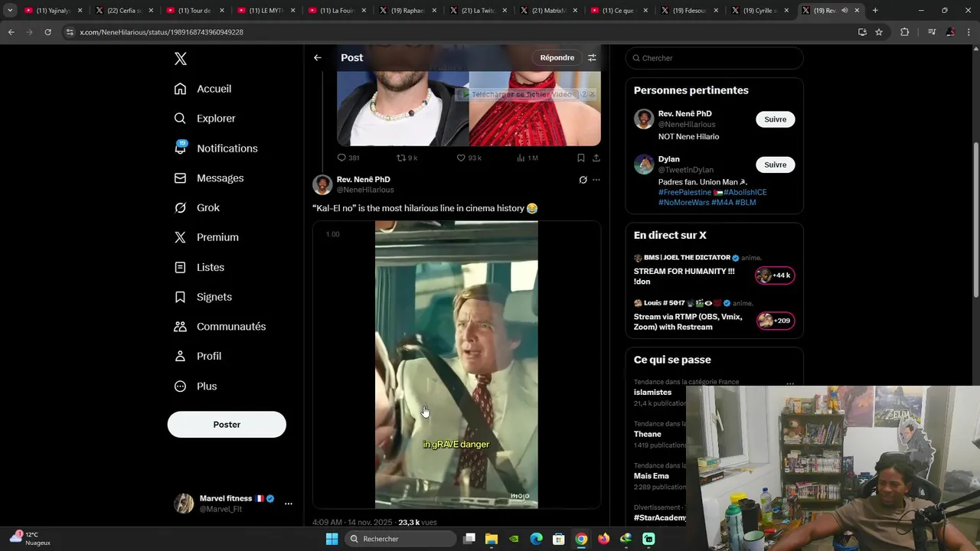Image resolution: width=980 pixels, height=551 pixels.
Task: Play the Kal-El no video
Action: coord(456,364)
